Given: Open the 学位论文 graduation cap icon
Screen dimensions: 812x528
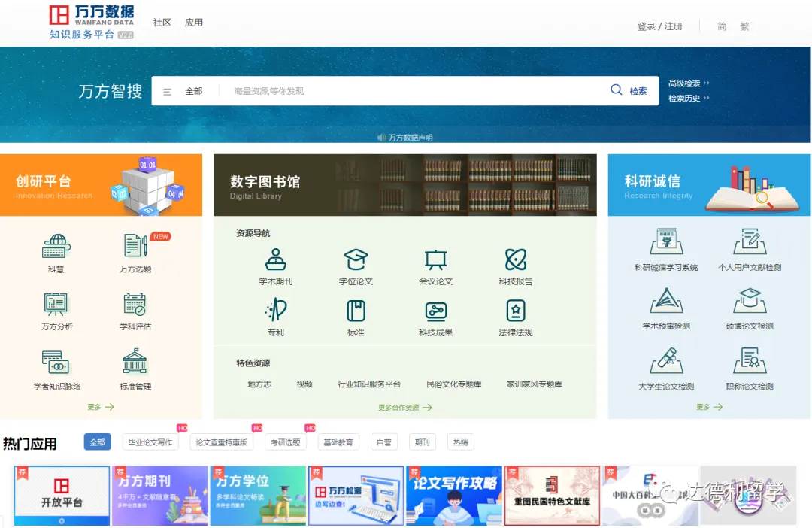Looking at the screenshot, I should [356, 259].
